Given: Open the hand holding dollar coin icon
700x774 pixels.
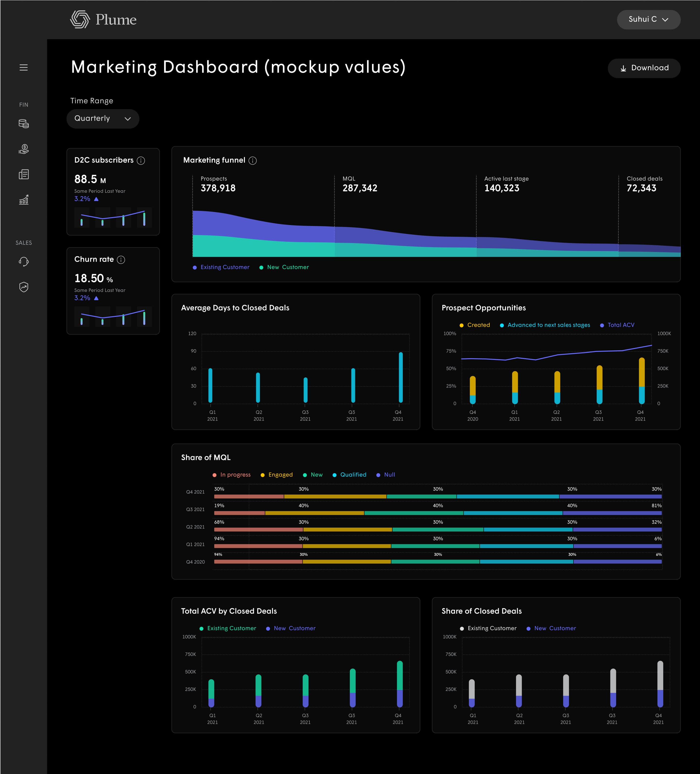Looking at the screenshot, I should tap(23, 149).
